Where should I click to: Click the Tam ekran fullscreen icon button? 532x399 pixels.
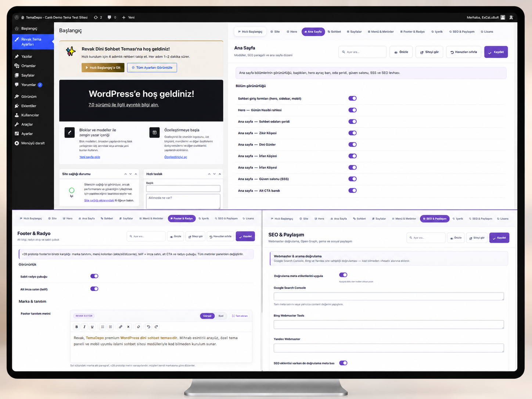point(240,316)
